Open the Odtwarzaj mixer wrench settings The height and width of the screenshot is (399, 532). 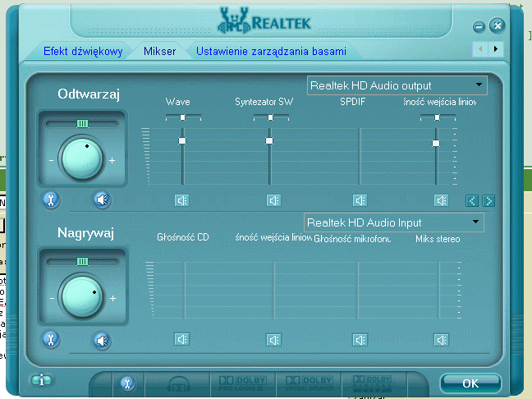51,199
